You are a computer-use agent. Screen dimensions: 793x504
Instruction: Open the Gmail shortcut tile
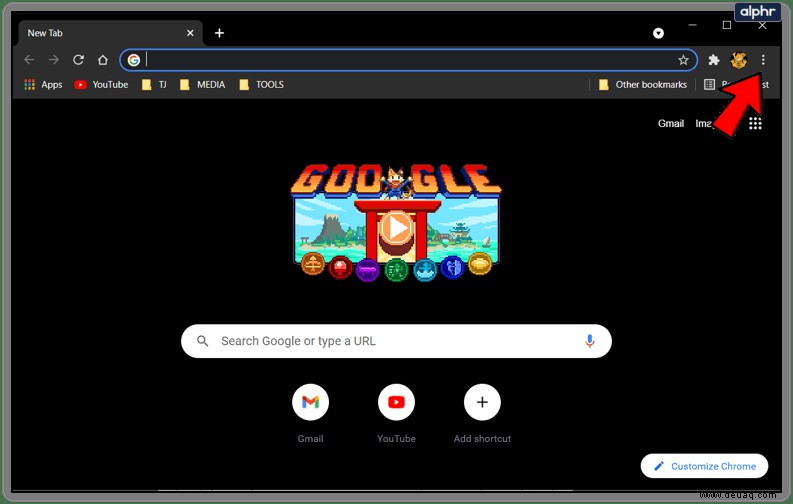tap(310, 414)
